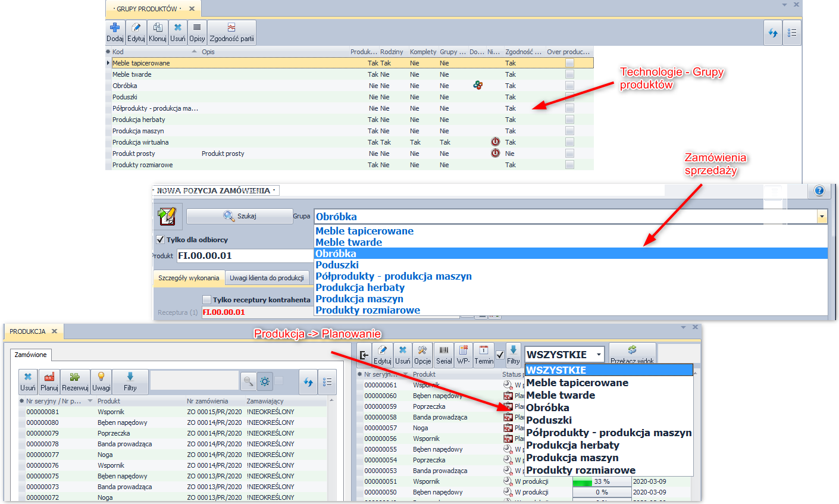
Task: Click the blue help question mark icon
Action: click(819, 191)
